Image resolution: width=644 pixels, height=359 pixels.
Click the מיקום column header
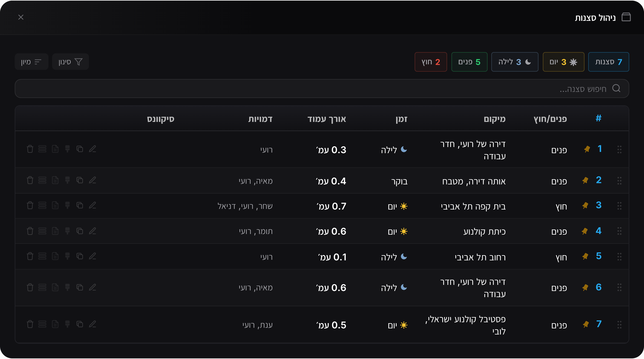(x=494, y=119)
